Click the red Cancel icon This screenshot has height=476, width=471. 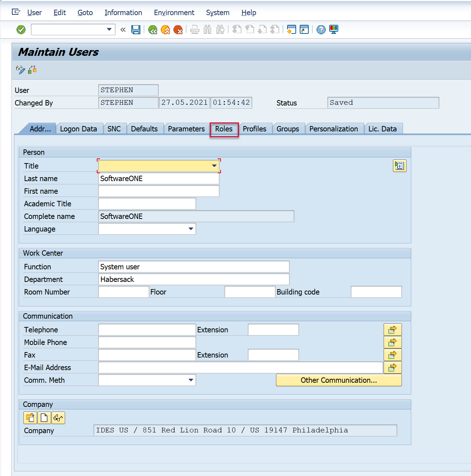[178, 30]
